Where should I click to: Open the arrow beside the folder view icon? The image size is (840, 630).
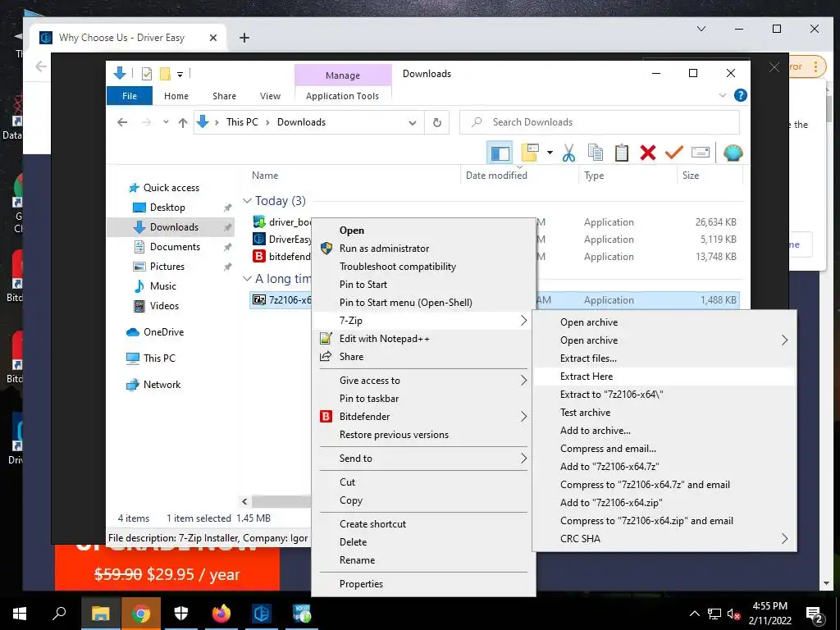tap(550, 153)
